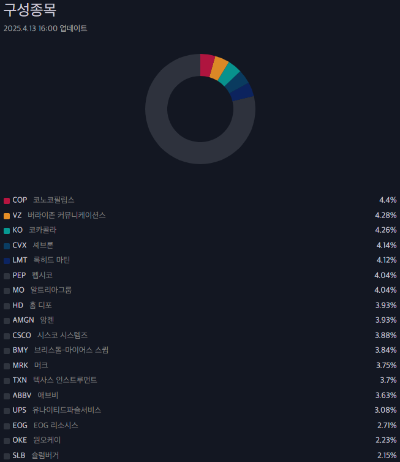Viewport: 400px width, 462px height.
Task: Open the SLB holding entry
Action: [200, 455]
